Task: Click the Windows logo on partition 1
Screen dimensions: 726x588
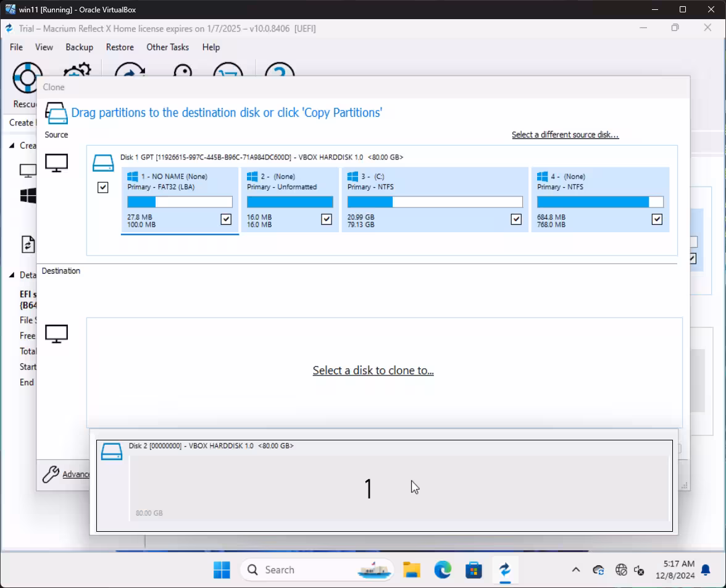Action: click(x=133, y=177)
